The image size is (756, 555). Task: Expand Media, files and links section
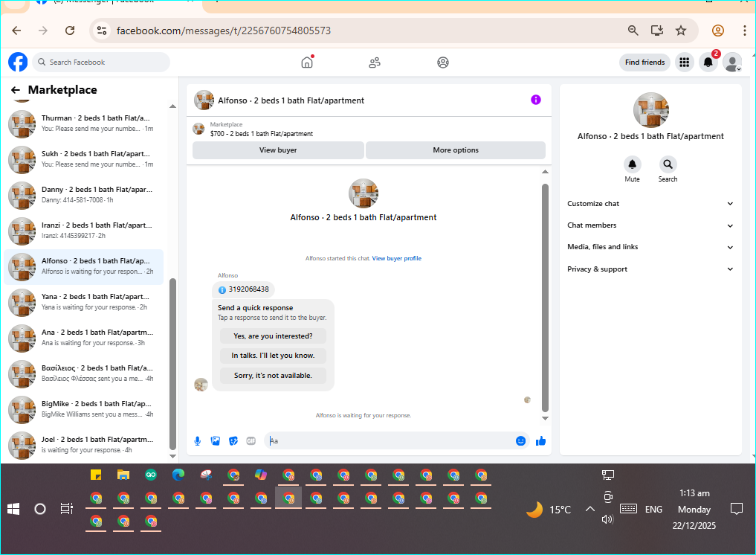[x=650, y=247]
